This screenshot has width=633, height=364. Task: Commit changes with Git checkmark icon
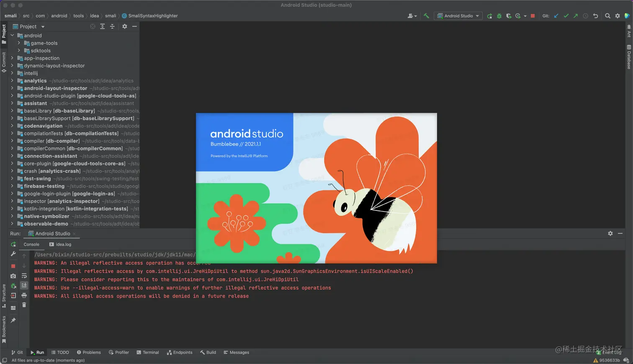[566, 16]
